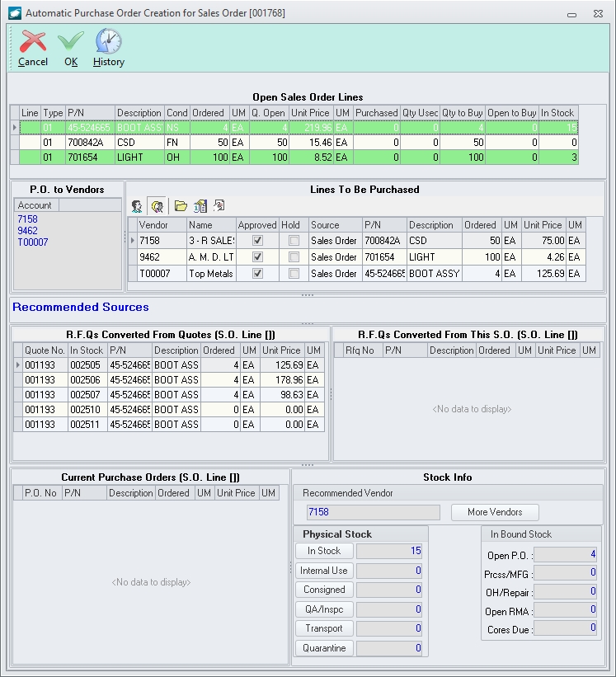
Task: Click the Purchased column header
Action: click(x=377, y=113)
